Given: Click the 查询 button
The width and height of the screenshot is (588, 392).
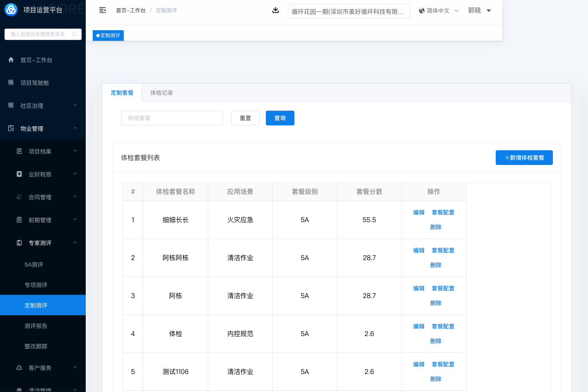Looking at the screenshot, I should click(x=280, y=118).
